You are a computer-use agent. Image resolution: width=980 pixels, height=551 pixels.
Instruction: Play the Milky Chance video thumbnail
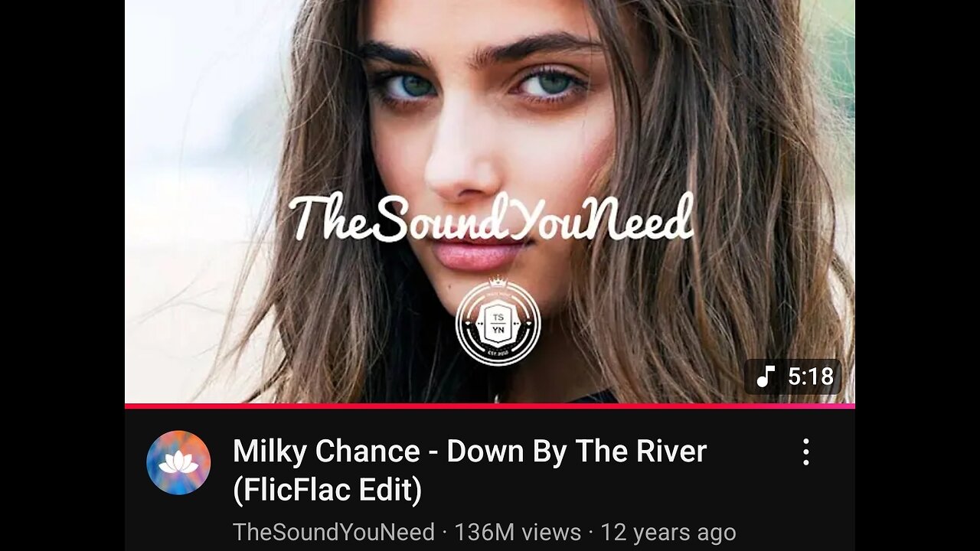click(x=490, y=201)
